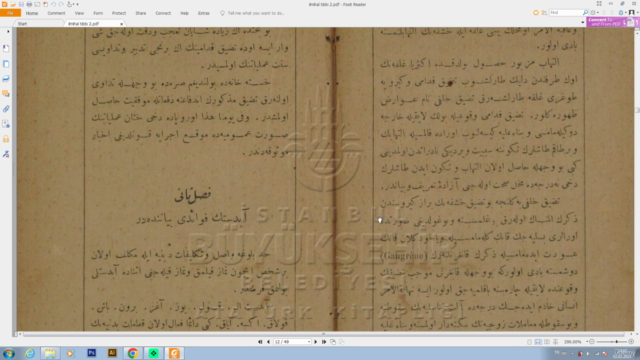Image resolution: width=640 pixels, height=360 pixels.
Task: Open Photoshop from taskbar
Action: [91, 353]
